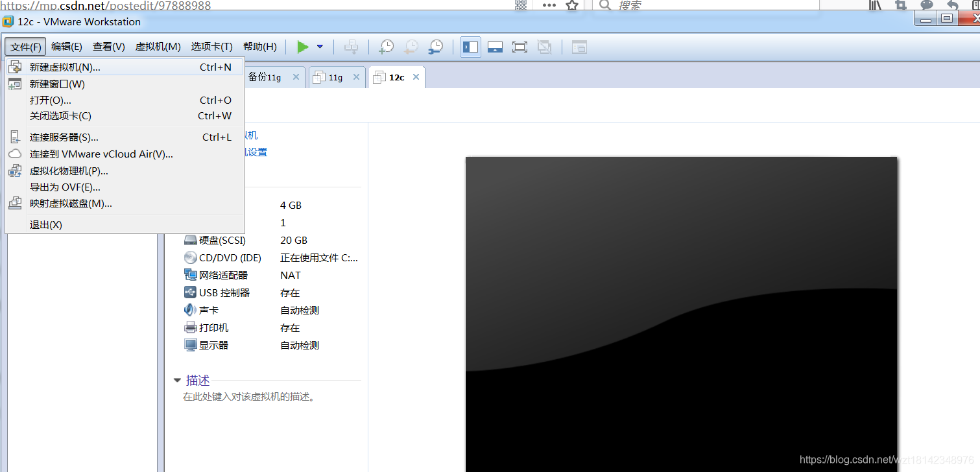Viewport: 980px width, 472px height.
Task: Click the hard disk device icon
Action: coord(190,240)
